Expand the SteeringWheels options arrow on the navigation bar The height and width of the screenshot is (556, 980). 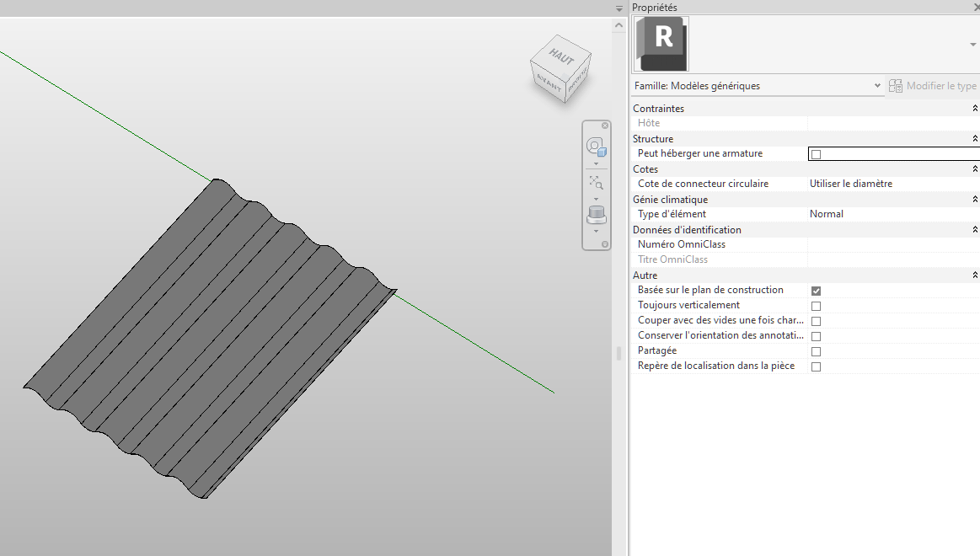pyautogui.click(x=596, y=163)
